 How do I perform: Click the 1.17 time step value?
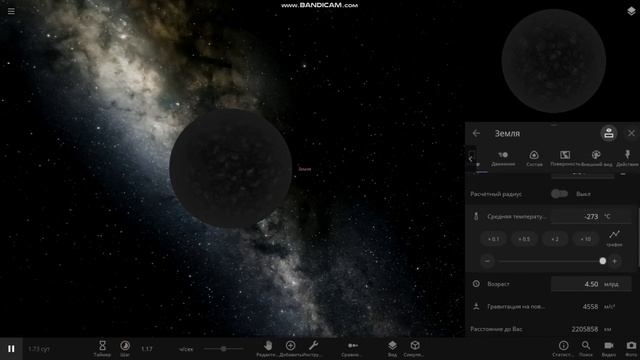coord(147,349)
